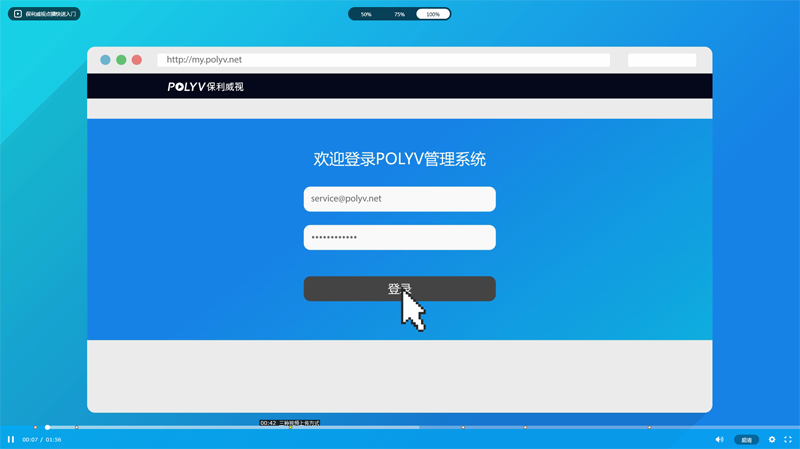Open the 超清 video quality selector
This screenshot has width=800, height=449.
746,440
